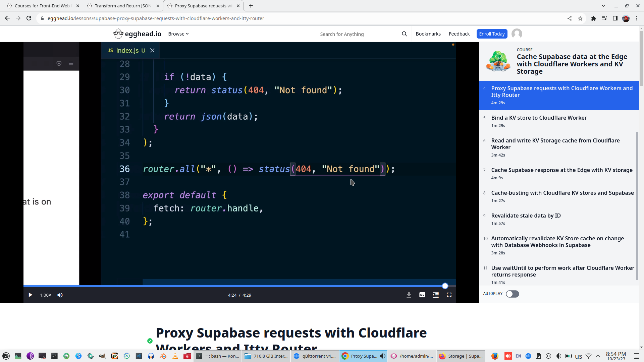Screen dimensions: 644x362
Task: Bookmark this page with star icon
Action: click(x=580, y=18)
